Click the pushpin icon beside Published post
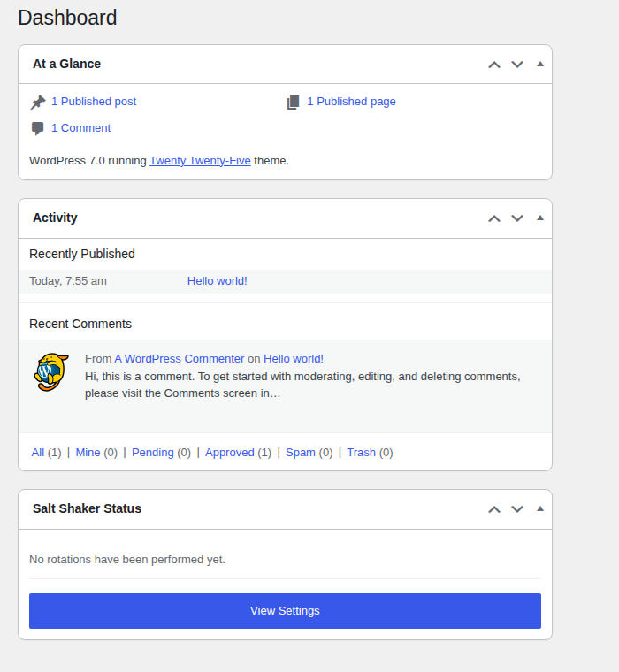Image resolution: width=619 pixels, height=672 pixels. point(38,103)
